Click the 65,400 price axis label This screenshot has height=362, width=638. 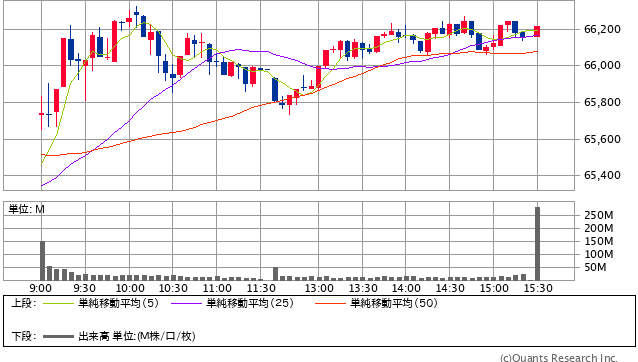[602, 175]
